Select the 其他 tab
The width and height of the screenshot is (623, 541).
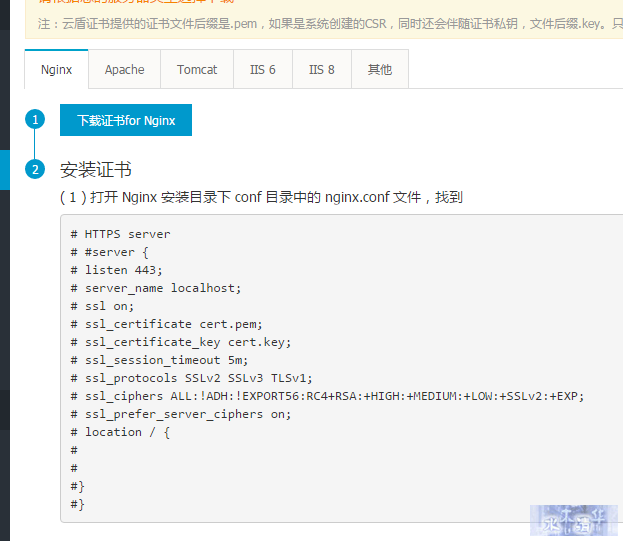[x=380, y=70]
